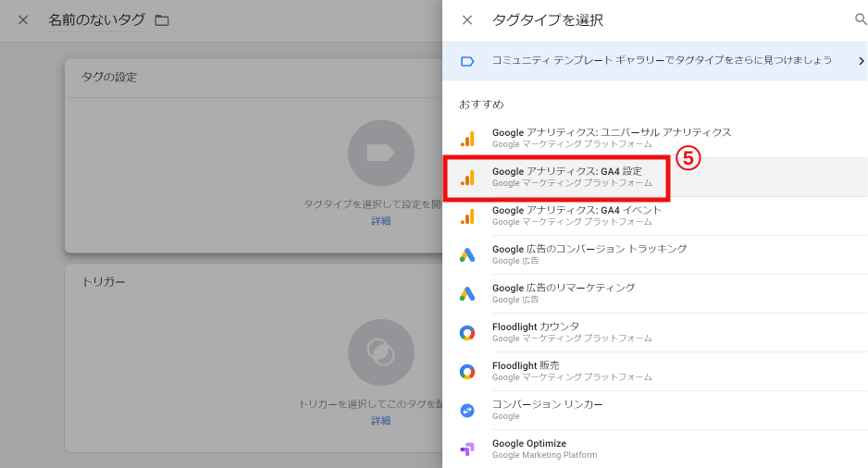The image size is (868, 468).
Task: Click the Google Optimize purple icon
Action: point(467,450)
